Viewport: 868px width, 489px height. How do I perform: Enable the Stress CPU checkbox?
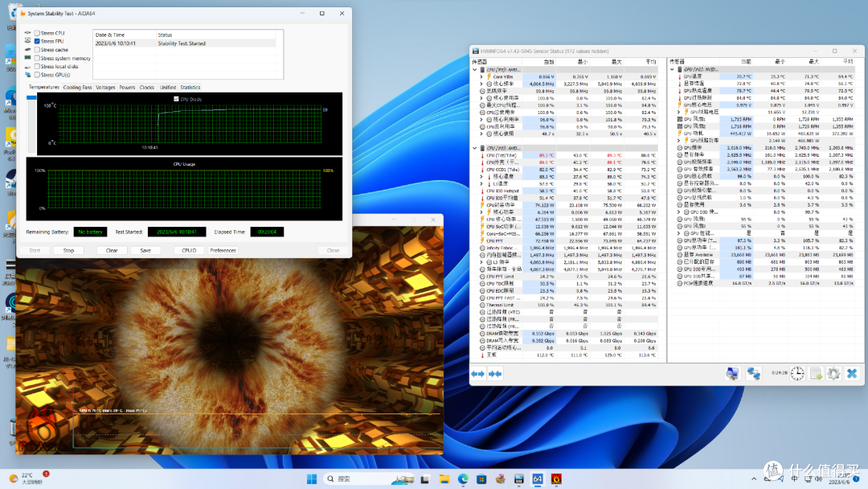click(x=37, y=33)
